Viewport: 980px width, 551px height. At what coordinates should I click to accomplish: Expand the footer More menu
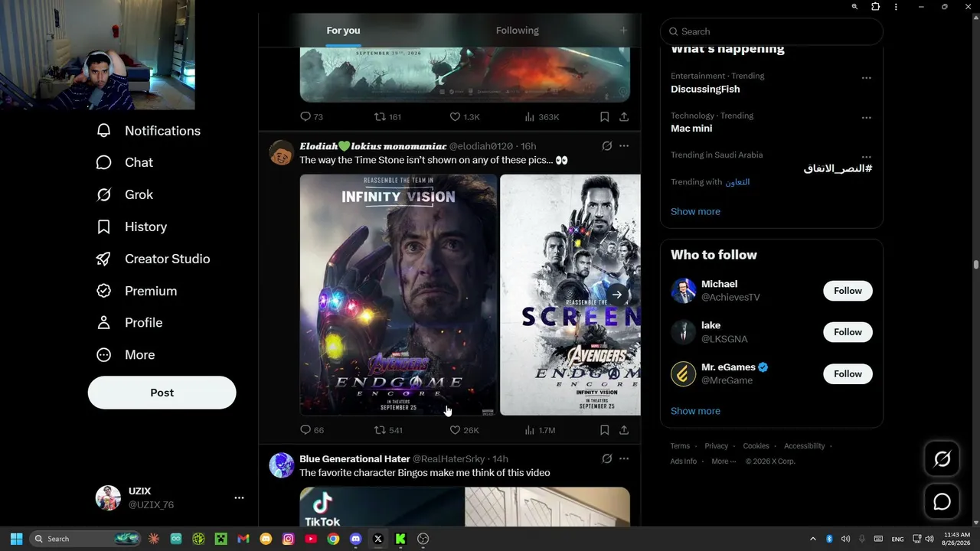tap(724, 461)
